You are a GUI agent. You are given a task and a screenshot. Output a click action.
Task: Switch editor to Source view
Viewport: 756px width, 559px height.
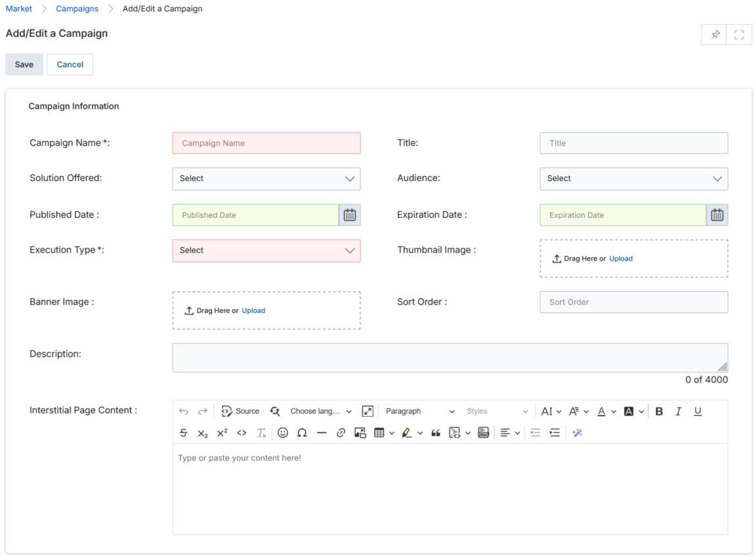(240, 411)
